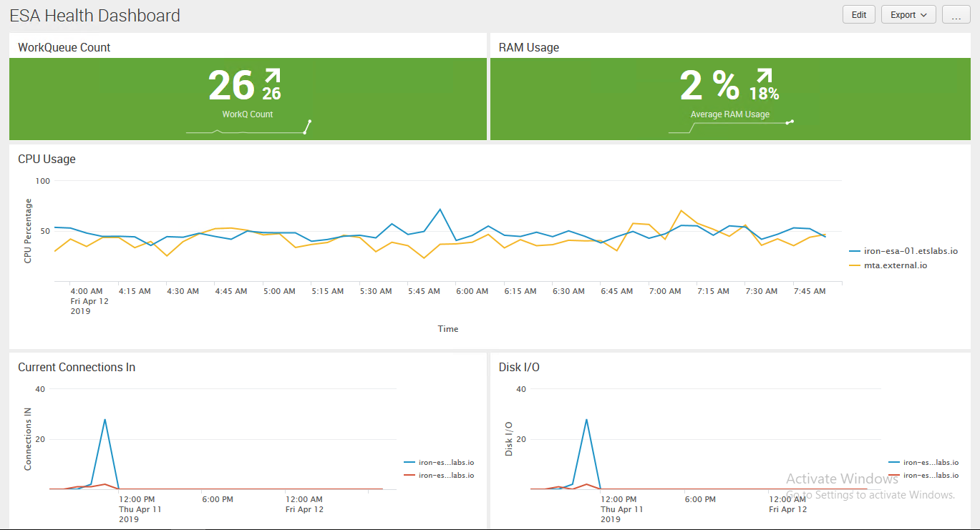980x530 pixels.
Task: Open the more options ellipsis menu
Action: 956,14
